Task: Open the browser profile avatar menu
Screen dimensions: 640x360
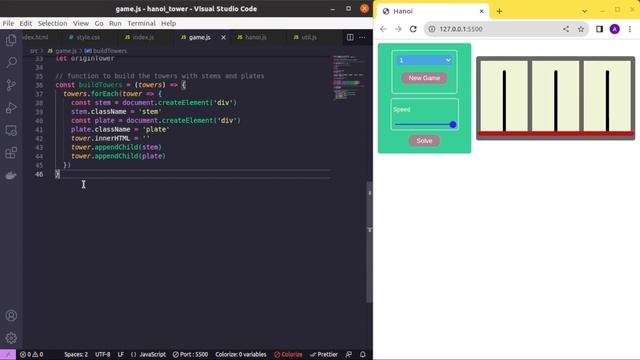Action: (614, 29)
